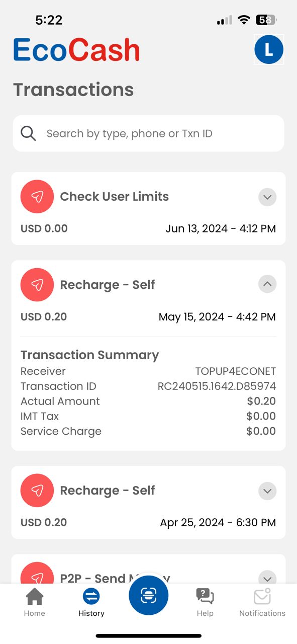297x644 pixels.
Task: Open the profile avatar labeled L
Action: pos(269,49)
